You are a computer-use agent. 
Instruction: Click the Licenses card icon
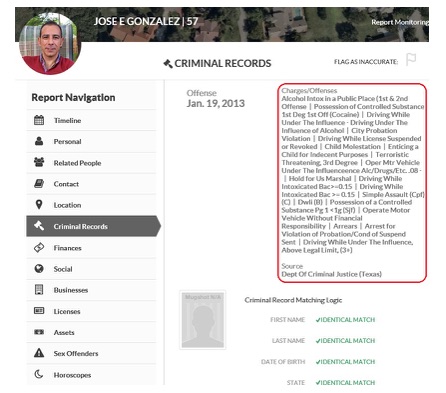point(39,311)
